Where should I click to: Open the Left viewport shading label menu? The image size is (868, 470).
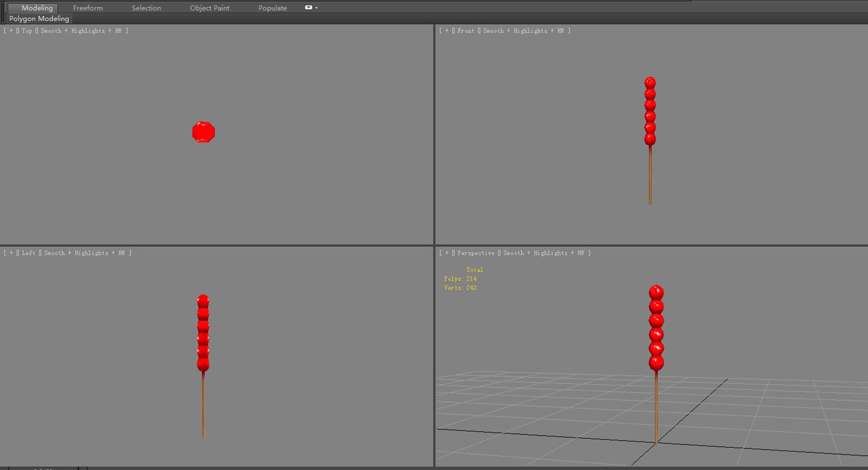pyautogui.click(x=84, y=253)
